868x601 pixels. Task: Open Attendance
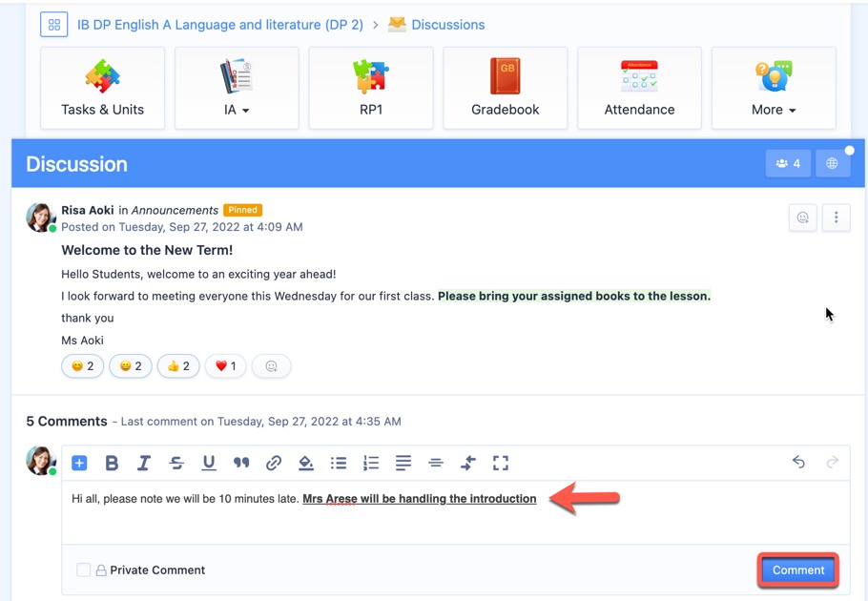pos(638,88)
